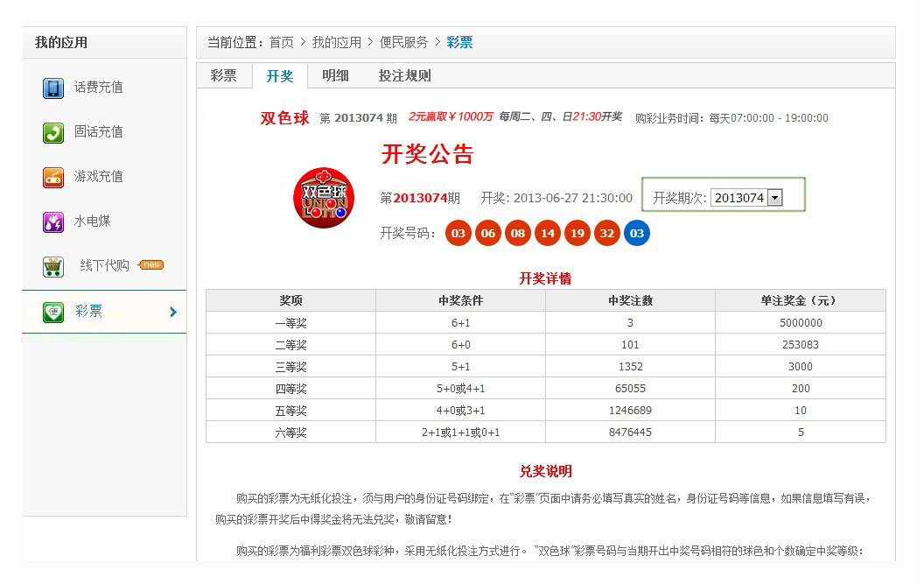
Task: Click the 兑奖说明 heading
Action: coord(545,471)
